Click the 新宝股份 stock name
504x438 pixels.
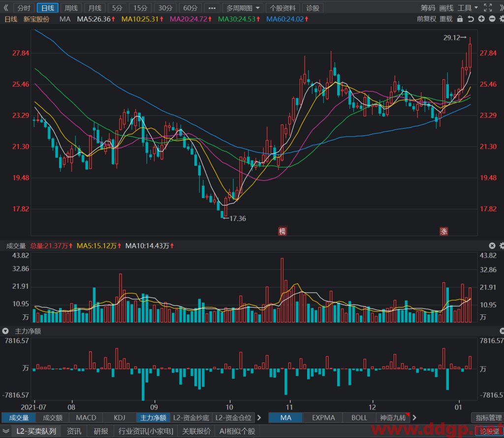click(x=36, y=19)
